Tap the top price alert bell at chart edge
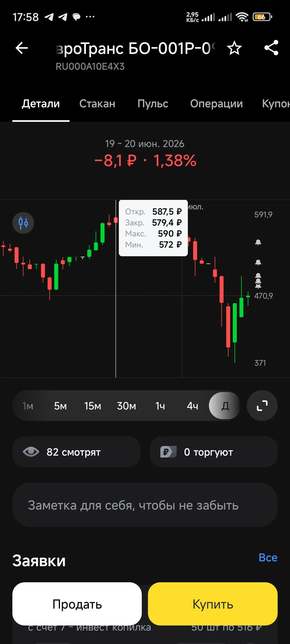The image size is (290, 644). [x=258, y=242]
